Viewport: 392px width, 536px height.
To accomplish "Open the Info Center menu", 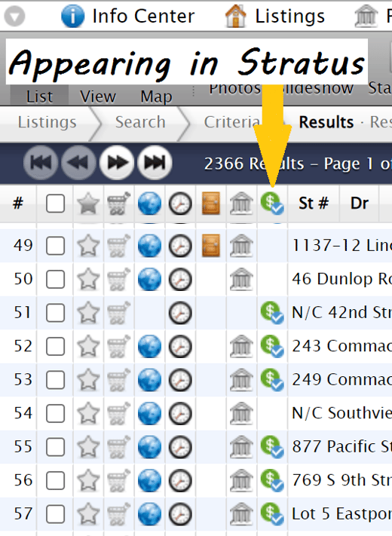I will (x=128, y=16).
